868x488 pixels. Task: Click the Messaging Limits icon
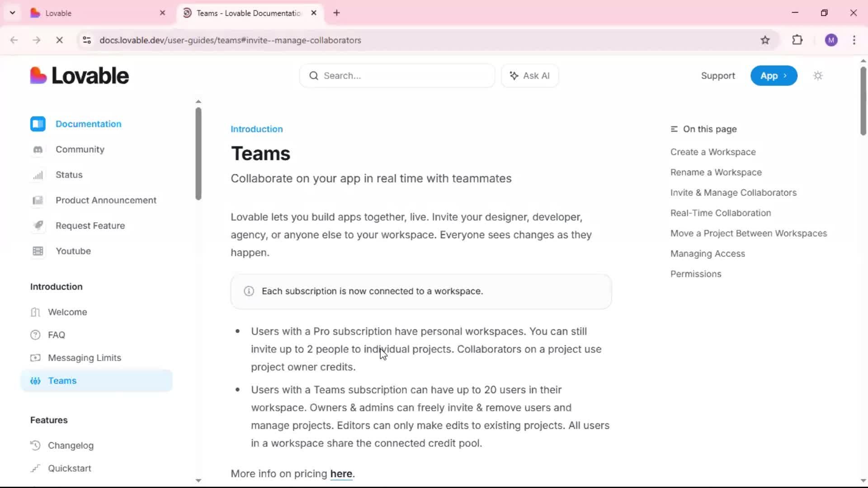35,358
